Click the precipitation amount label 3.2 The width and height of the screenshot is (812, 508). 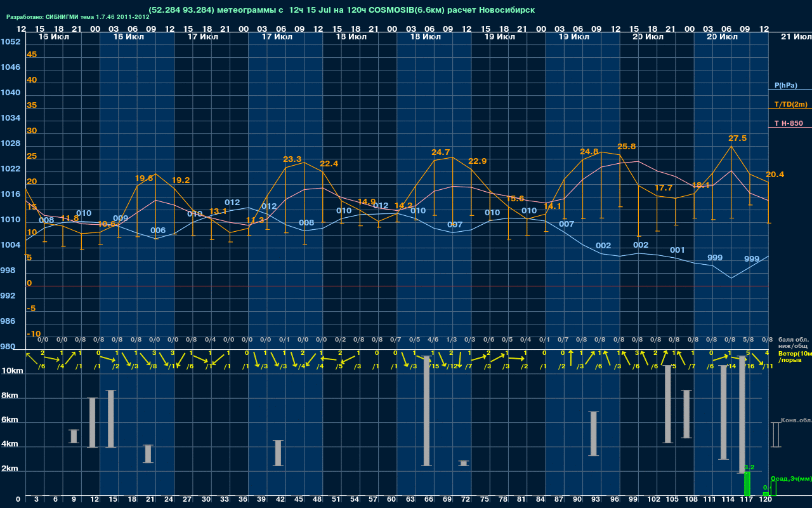(x=749, y=467)
